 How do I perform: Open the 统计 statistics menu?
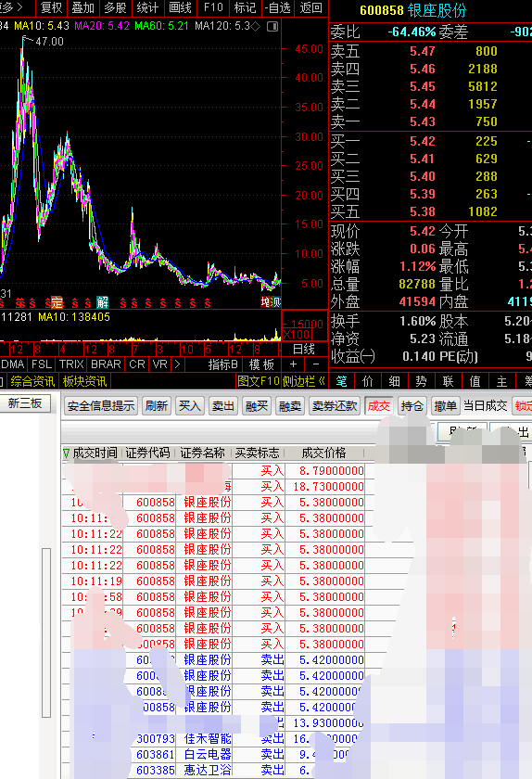click(x=147, y=8)
